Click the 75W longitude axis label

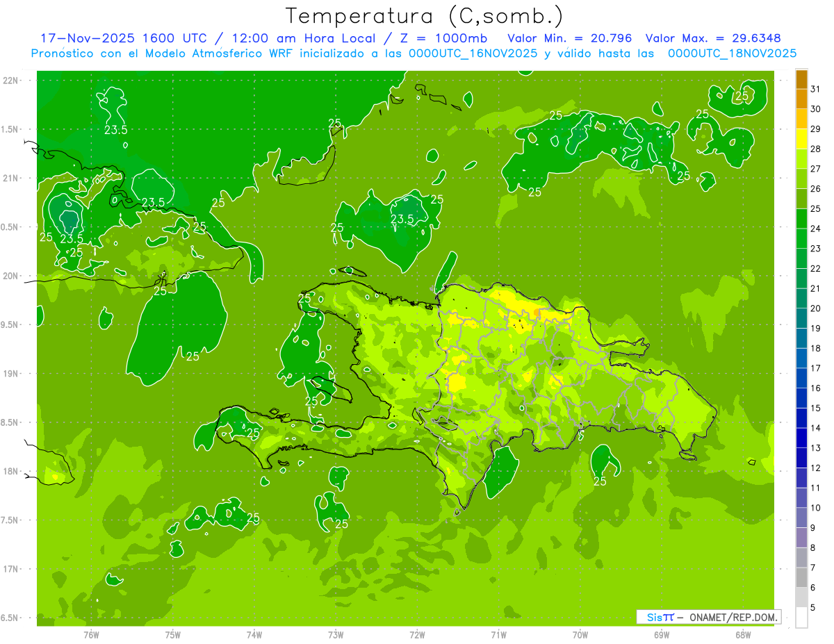coord(173,634)
